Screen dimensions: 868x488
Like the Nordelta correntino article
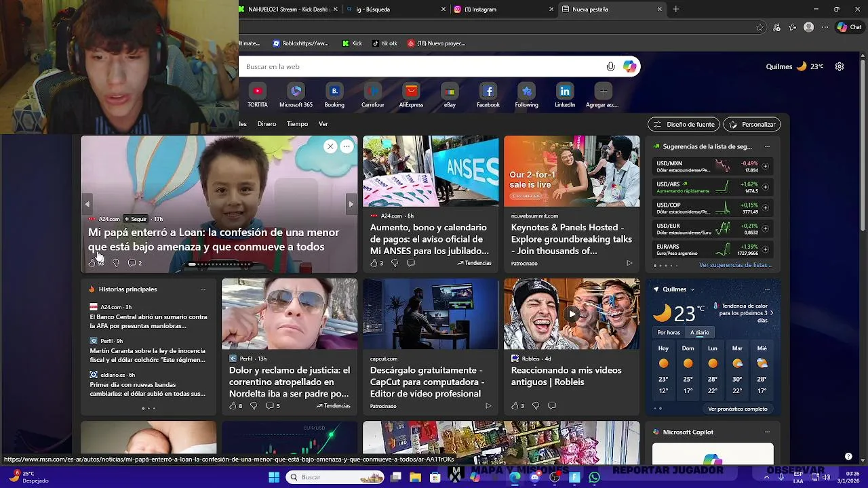(x=235, y=406)
